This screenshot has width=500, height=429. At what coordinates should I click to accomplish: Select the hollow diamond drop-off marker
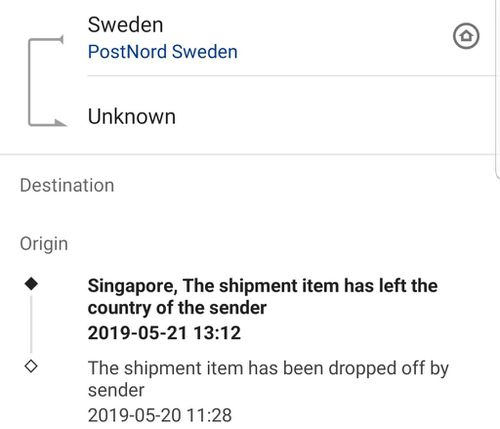pyautogui.click(x=31, y=366)
